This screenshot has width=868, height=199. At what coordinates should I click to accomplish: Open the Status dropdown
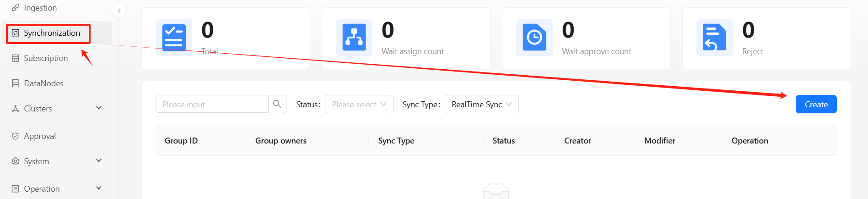[x=359, y=104]
